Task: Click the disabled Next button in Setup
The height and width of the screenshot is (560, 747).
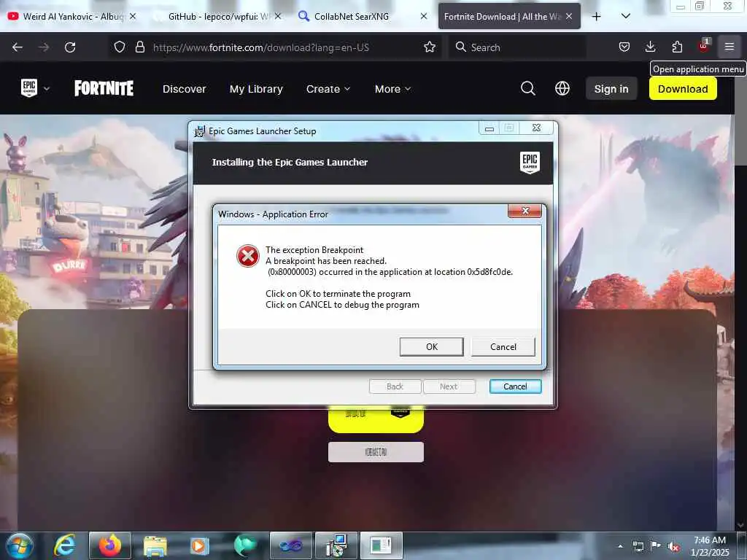Action: coord(449,386)
